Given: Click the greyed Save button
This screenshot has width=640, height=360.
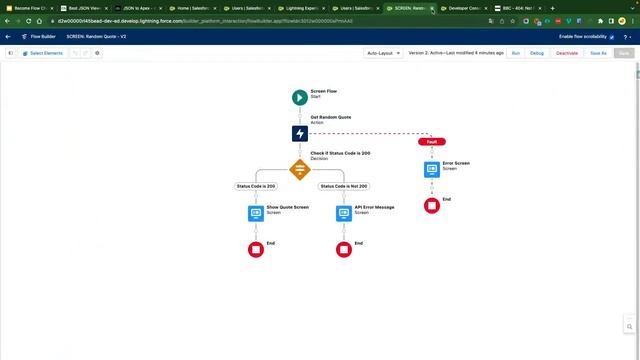Looking at the screenshot, I should 624,53.
